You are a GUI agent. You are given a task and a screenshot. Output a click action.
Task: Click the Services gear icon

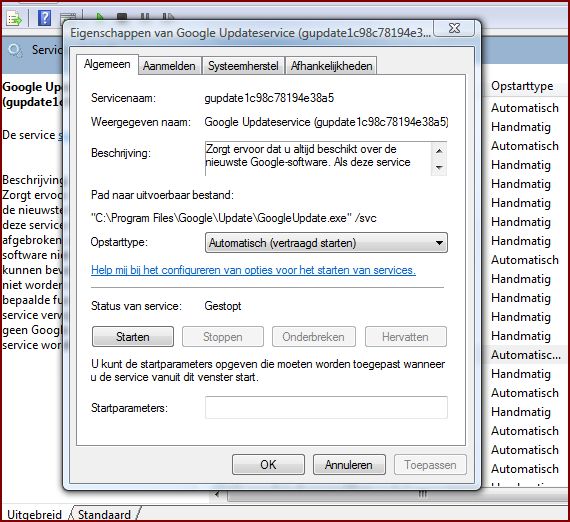click(15, 51)
